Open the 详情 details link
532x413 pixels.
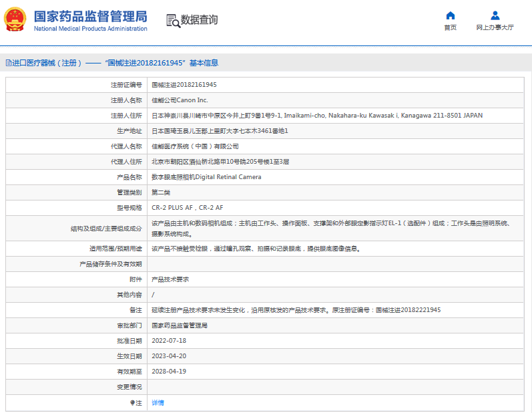[158, 403]
